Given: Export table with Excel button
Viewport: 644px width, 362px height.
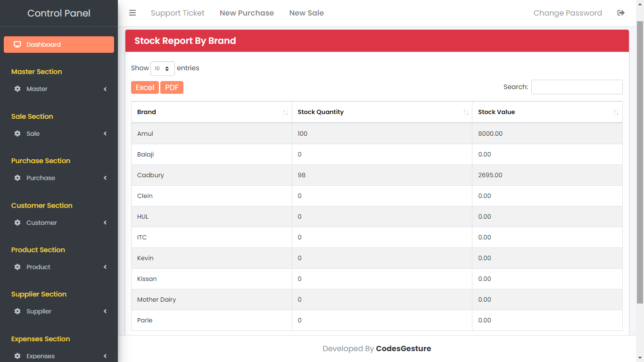Looking at the screenshot, I should coord(145,87).
